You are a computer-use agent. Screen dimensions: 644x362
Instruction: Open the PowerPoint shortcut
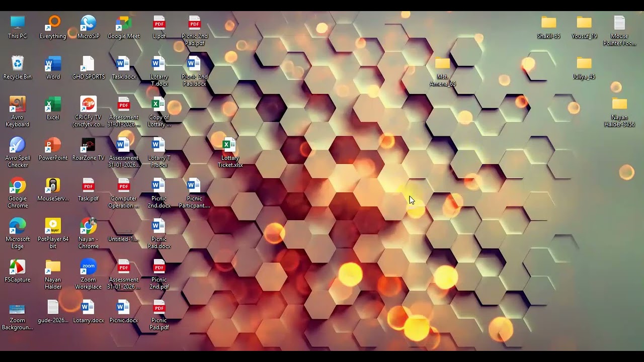[x=53, y=149]
